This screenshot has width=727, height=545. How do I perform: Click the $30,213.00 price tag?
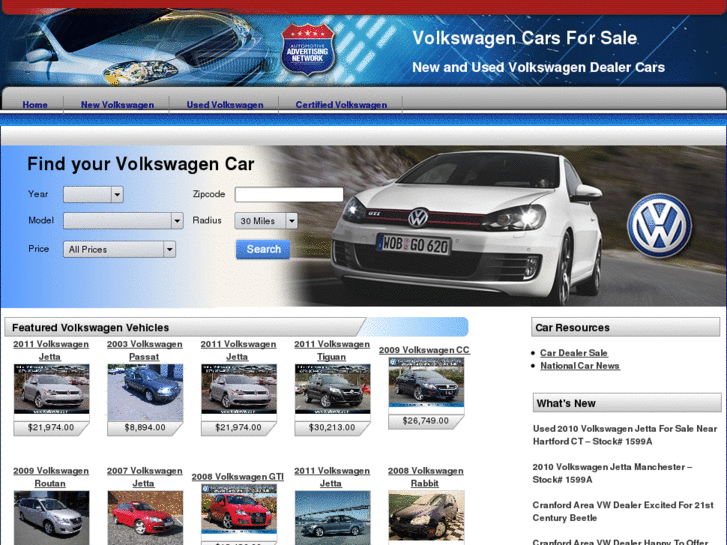coord(332,428)
